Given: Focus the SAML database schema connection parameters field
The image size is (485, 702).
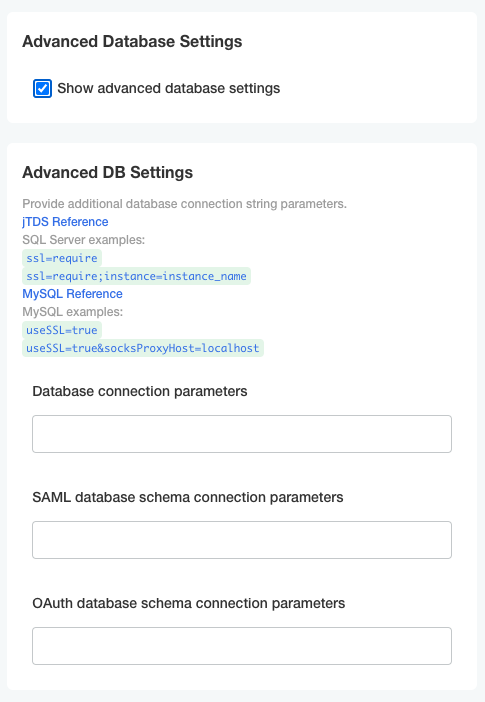Looking at the screenshot, I should click(242, 540).
